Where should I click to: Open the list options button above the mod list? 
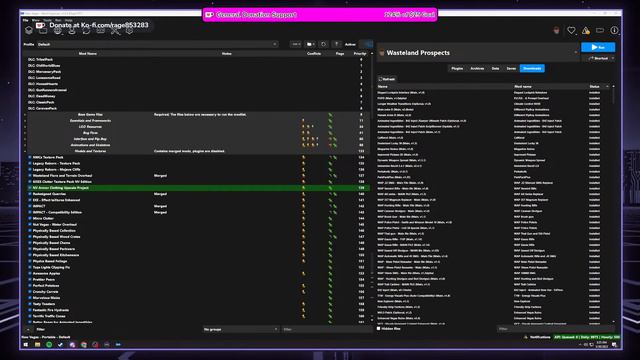pos(296,44)
